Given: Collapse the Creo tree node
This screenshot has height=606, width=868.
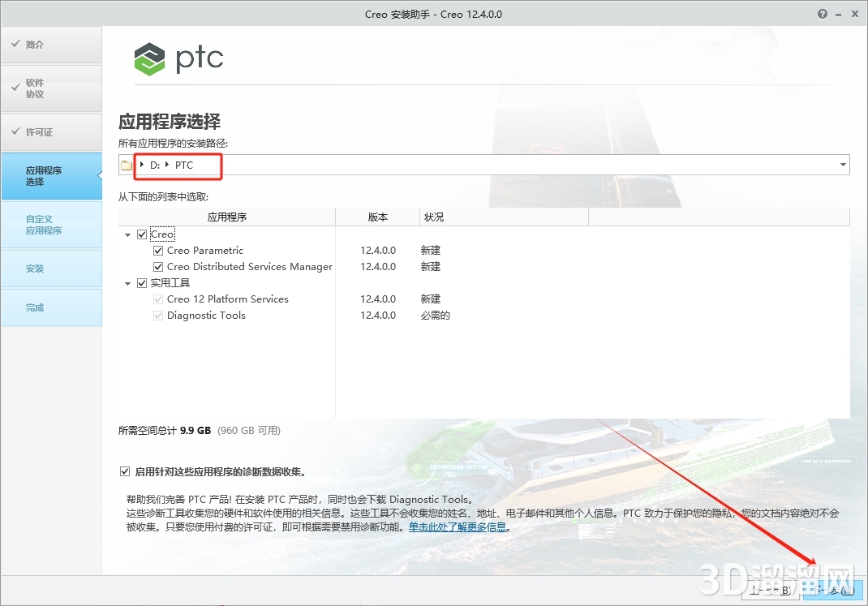Looking at the screenshot, I should tap(127, 234).
